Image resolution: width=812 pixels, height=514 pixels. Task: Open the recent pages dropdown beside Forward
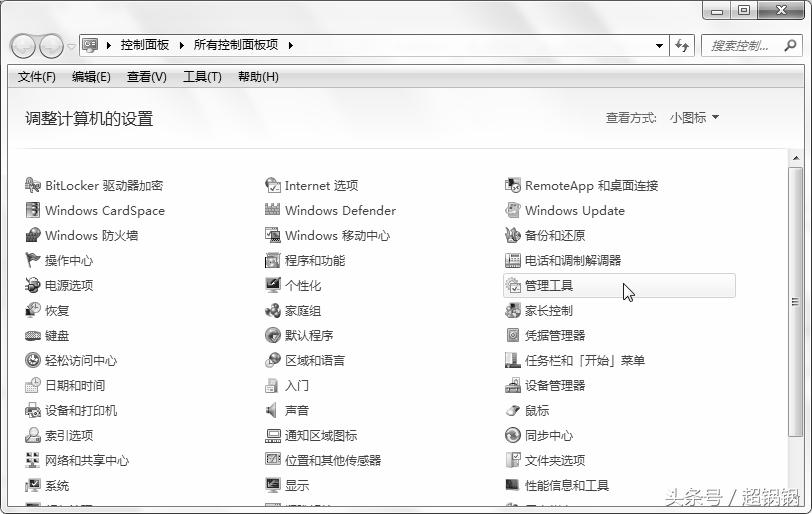click(71, 46)
